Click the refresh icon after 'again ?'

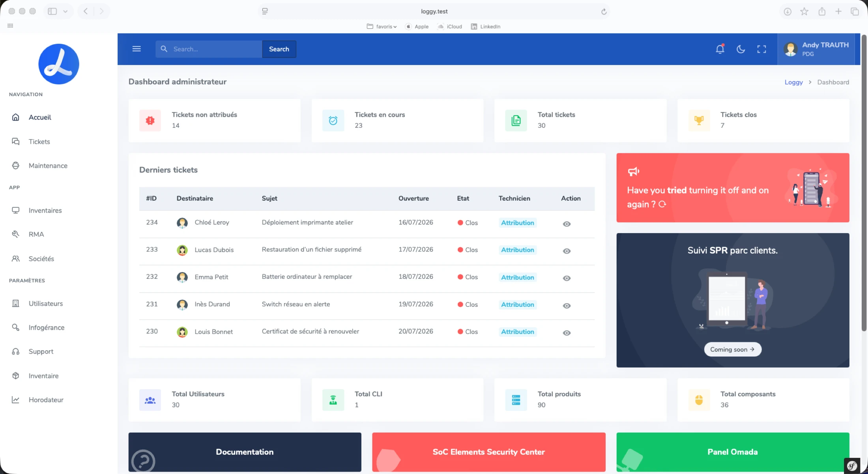click(662, 204)
